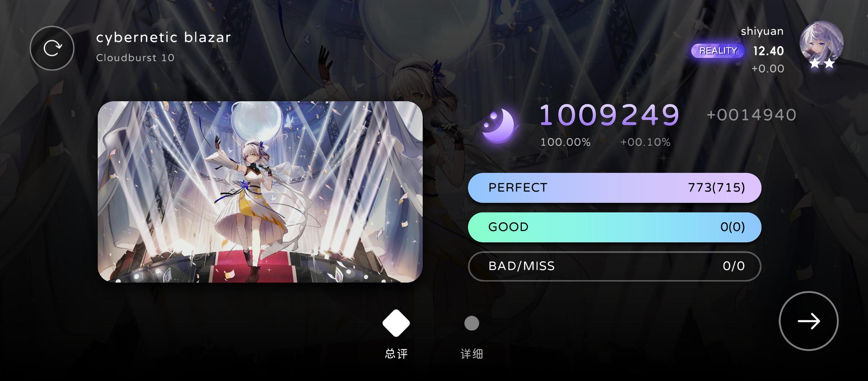Tap the Cloudburst 10 difficulty label
This screenshot has height=381, width=868.
pos(135,58)
